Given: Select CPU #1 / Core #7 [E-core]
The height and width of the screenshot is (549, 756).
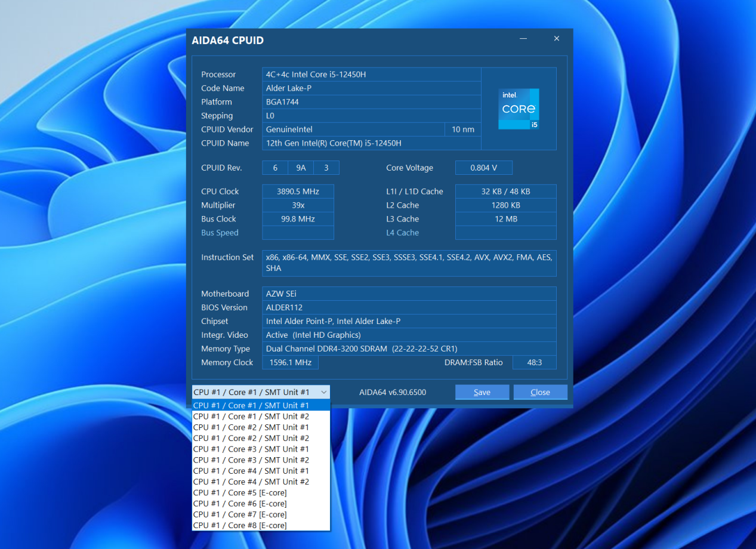Looking at the screenshot, I should [x=261, y=514].
